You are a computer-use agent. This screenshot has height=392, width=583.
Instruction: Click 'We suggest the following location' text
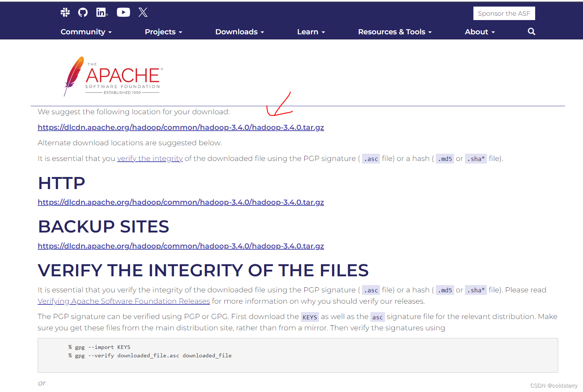134,112
